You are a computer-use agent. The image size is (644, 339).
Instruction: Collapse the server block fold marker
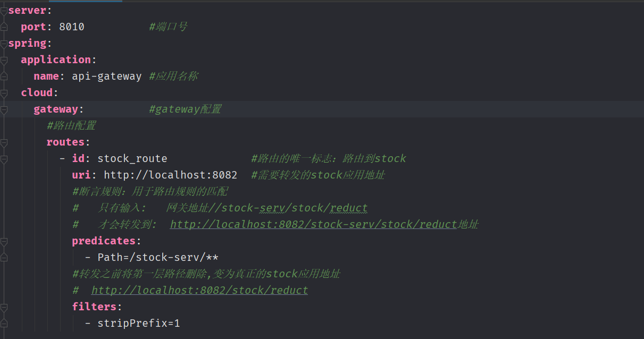4,10
